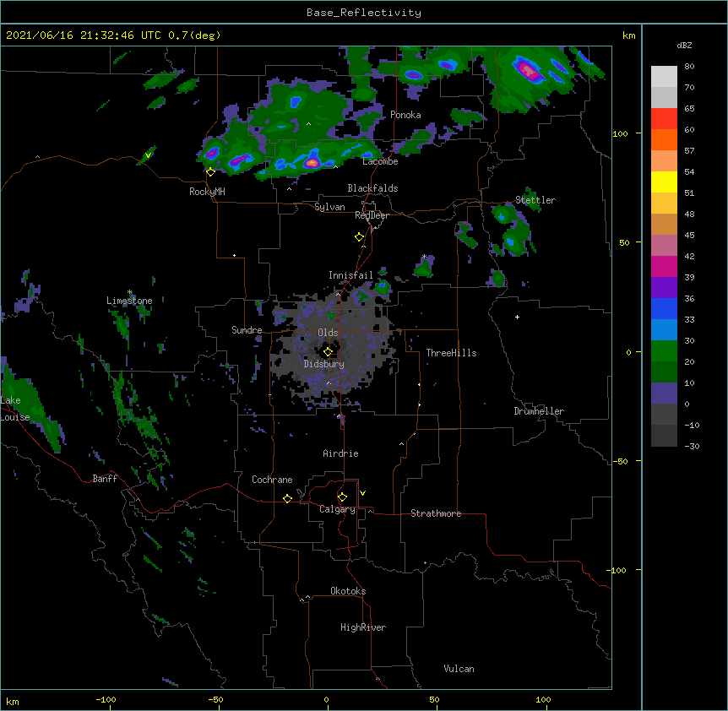The height and width of the screenshot is (711, 728).
Task: Select the yellow diamond marker above Calgary label
Action: [342, 497]
